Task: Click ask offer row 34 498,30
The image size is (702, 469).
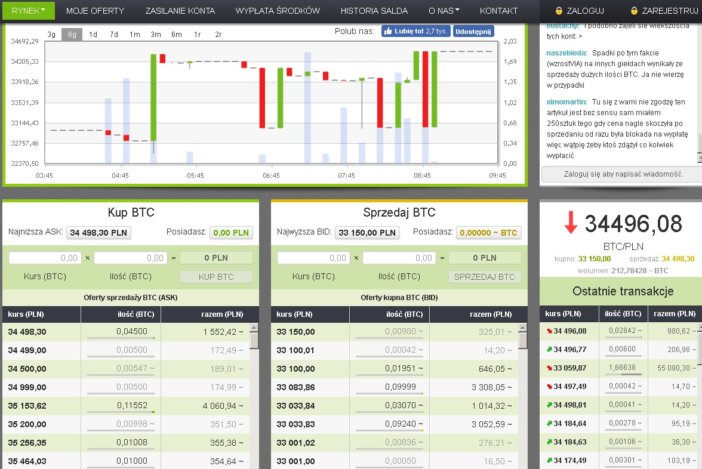Action: point(126,332)
